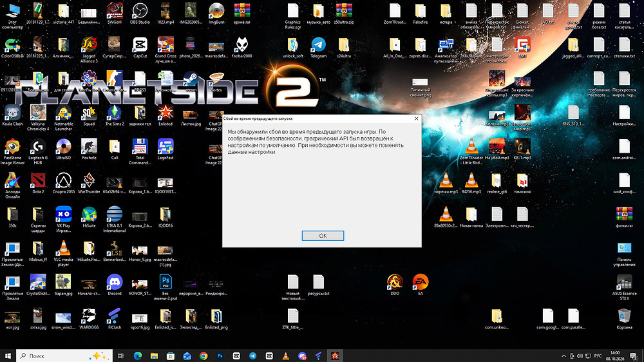Screen dimensions: 644x362
Task: Select the FastStone Image Viewer icon
Action: pyautogui.click(x=13, y=152)
